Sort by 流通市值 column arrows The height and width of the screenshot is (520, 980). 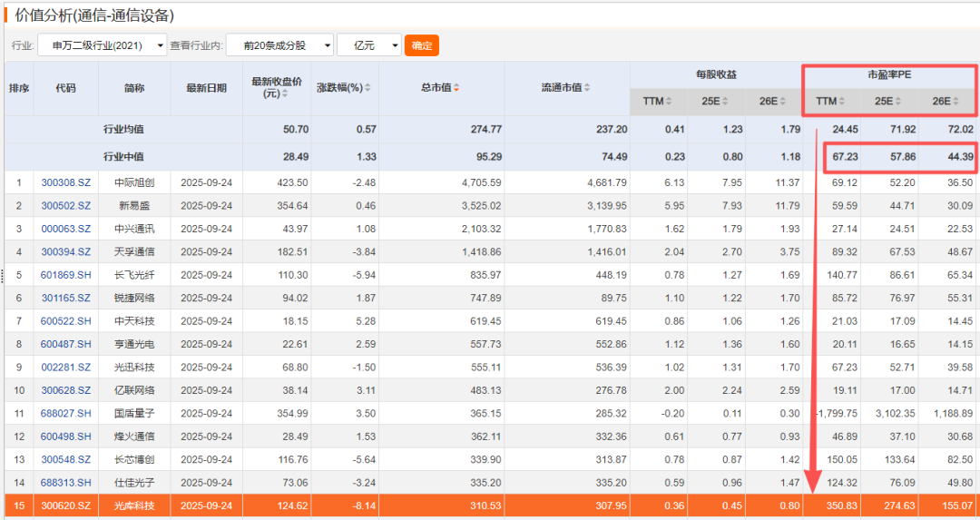587,87
